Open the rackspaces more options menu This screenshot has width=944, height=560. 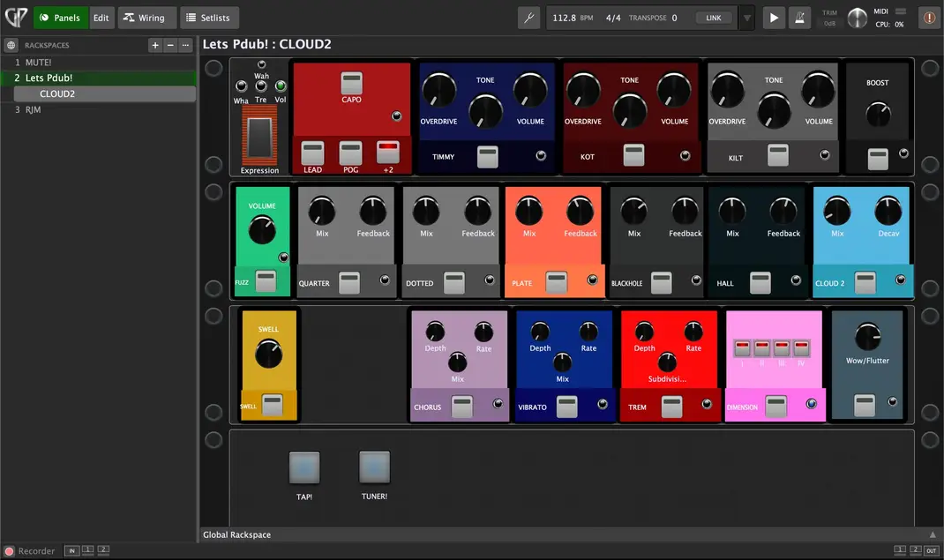click(185, 45)
